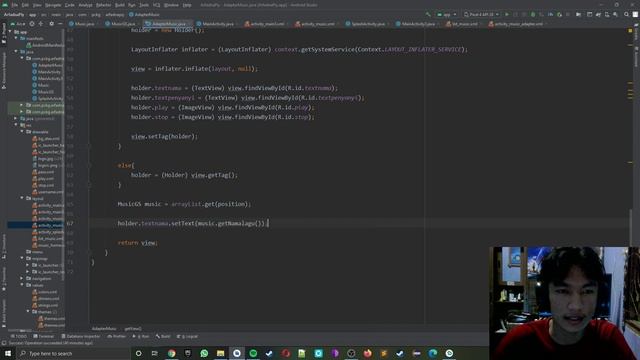Screen dimensions: 640x360
Task: Open the File menu
Action: pos(15,5)
